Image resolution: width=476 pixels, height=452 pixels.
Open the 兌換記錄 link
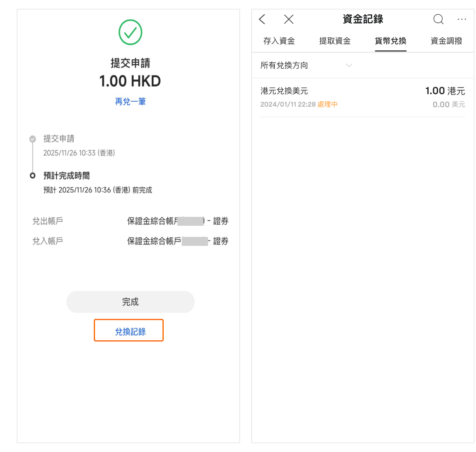point(130,332)
